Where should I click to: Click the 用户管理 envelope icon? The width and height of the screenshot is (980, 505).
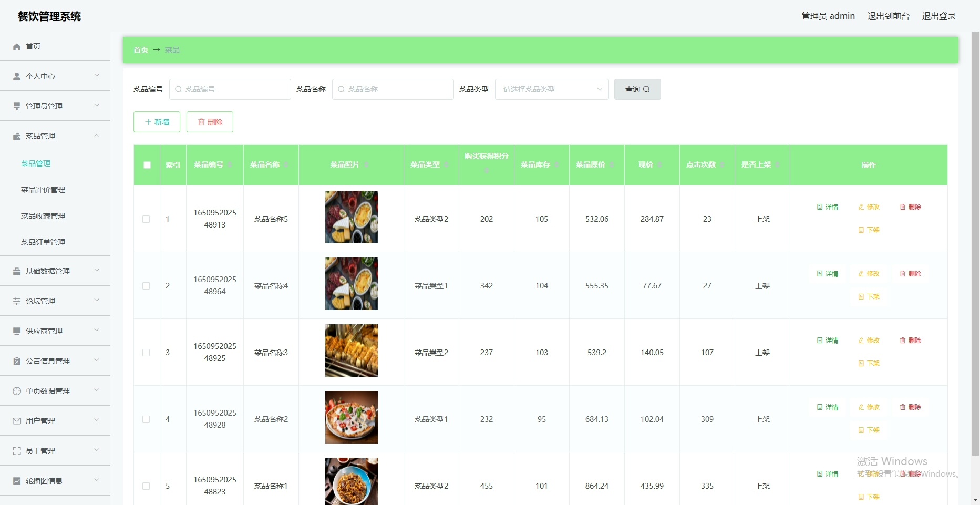coord(17,421)
